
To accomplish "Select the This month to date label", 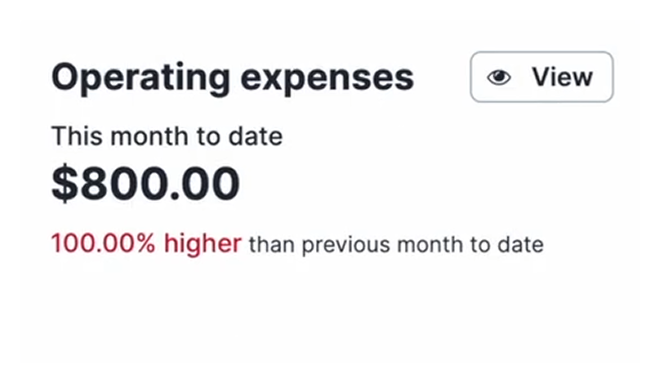I will 167,136.
